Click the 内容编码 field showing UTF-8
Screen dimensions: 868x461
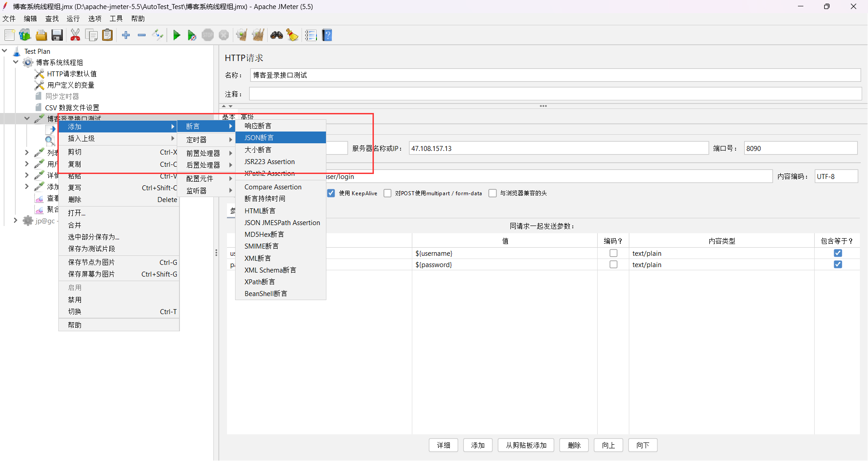[x=836, y=176]
